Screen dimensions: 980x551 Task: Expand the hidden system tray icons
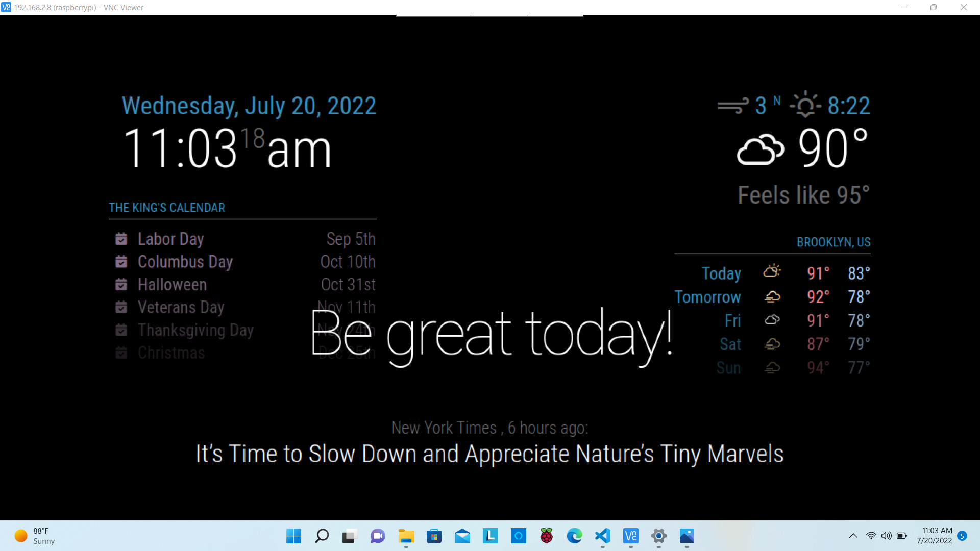point(853,536)
